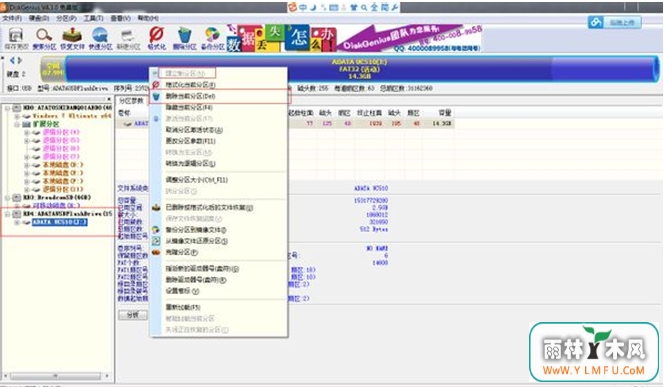Click the left panel horizontal scrollbar
Image resolution: width=664 pixels, height=387 pixels.
pos(55,376)
